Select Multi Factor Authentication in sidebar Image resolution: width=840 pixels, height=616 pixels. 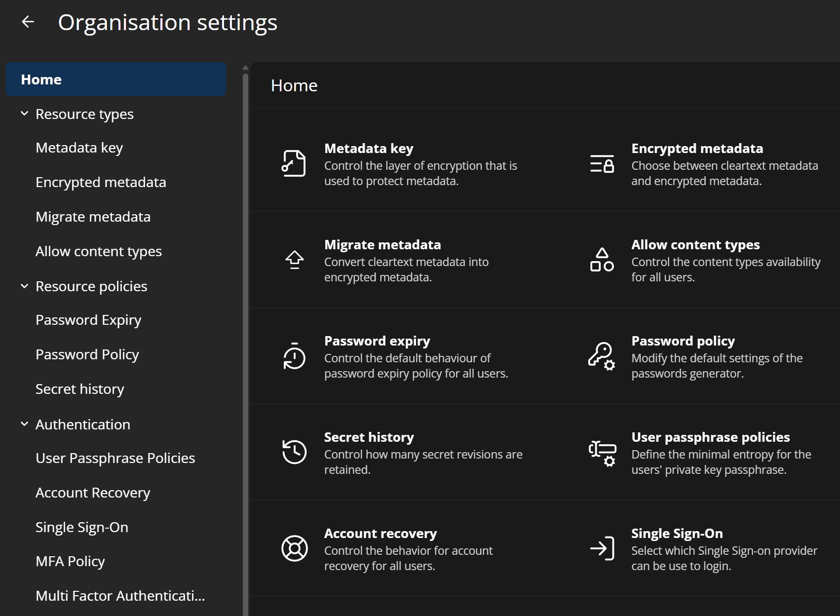pos(119,596)
